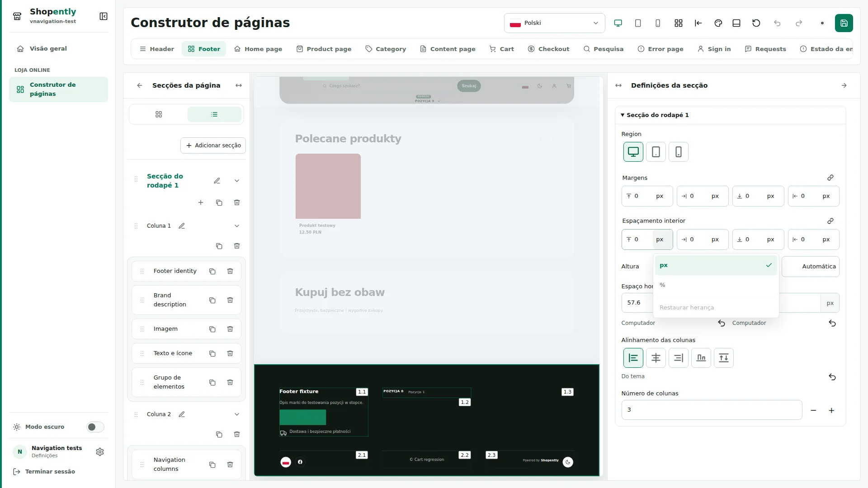Click the undo arrow in toolbar
868x488 pixels.
[x=777, y=23]
